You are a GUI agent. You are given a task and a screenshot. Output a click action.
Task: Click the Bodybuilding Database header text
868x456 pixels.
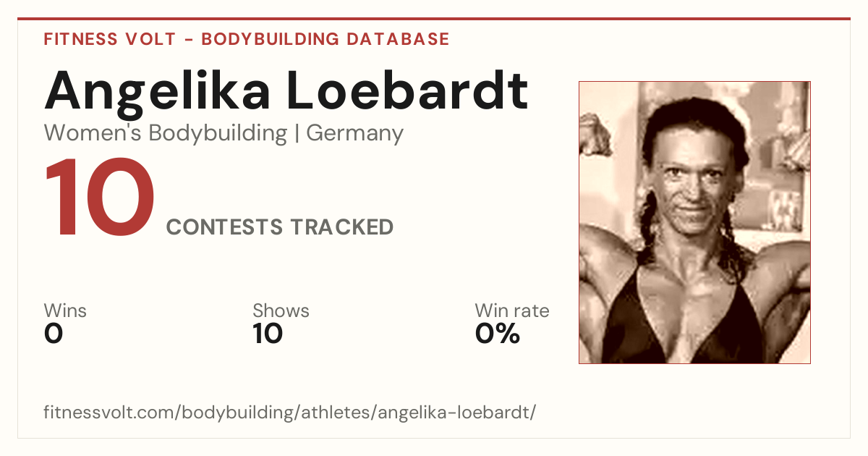tap(325, 39)
